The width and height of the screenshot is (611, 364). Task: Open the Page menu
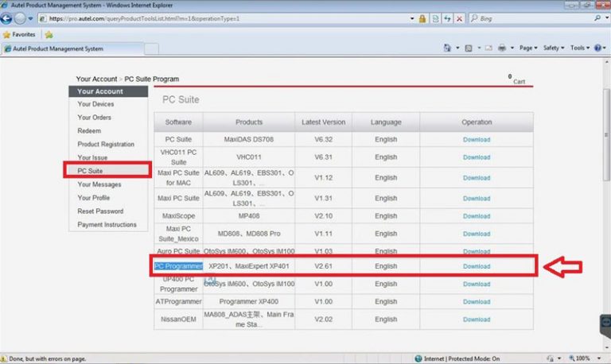pyautogui.click(x=528, y=48)
